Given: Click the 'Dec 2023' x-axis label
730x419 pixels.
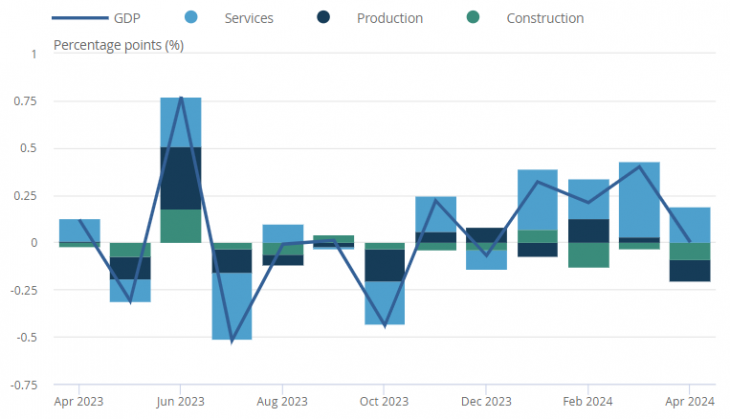Looking at the screenshot, I should pos(486,401).
